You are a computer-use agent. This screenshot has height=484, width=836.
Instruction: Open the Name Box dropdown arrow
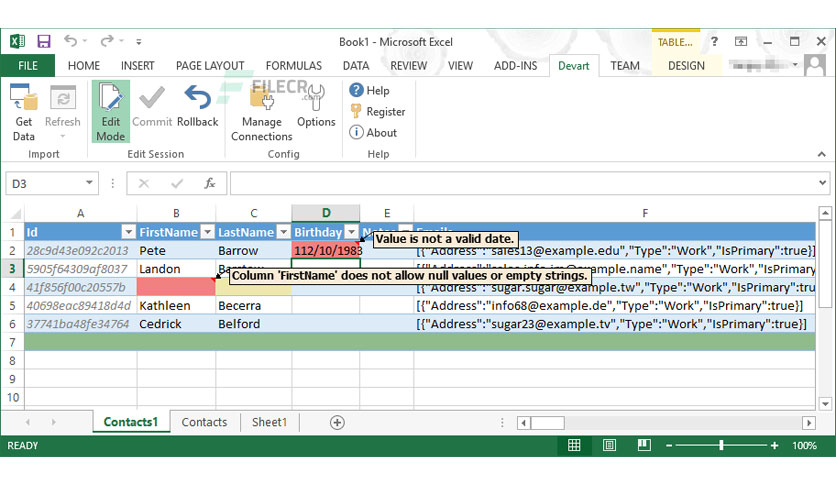pyautogui.click(x=89, y=183)
